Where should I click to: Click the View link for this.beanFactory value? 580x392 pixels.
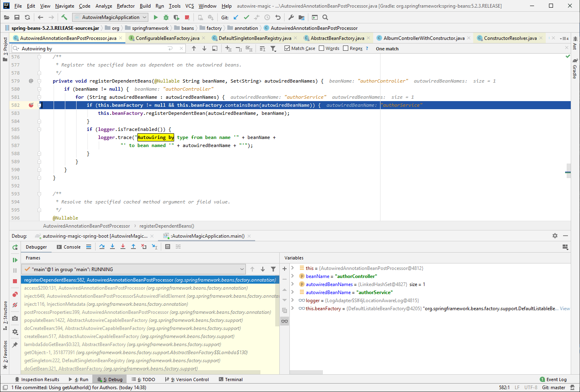click(564, 308)
